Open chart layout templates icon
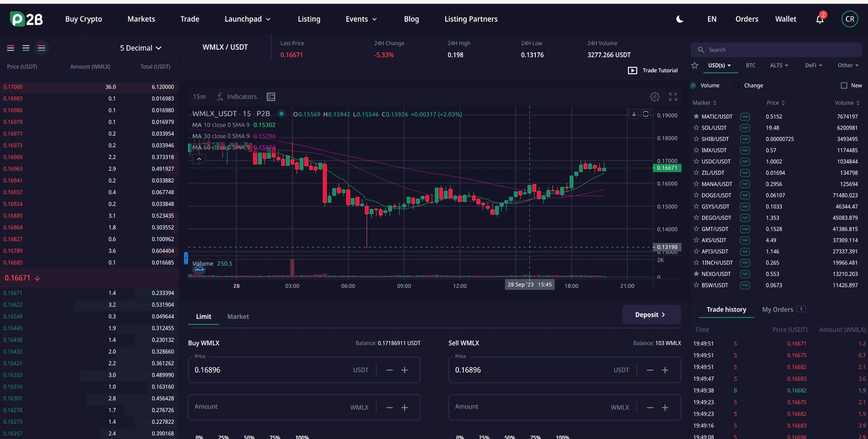Image resolution: width=868 pixels, height=439 pixels. [x=271, y=97]
